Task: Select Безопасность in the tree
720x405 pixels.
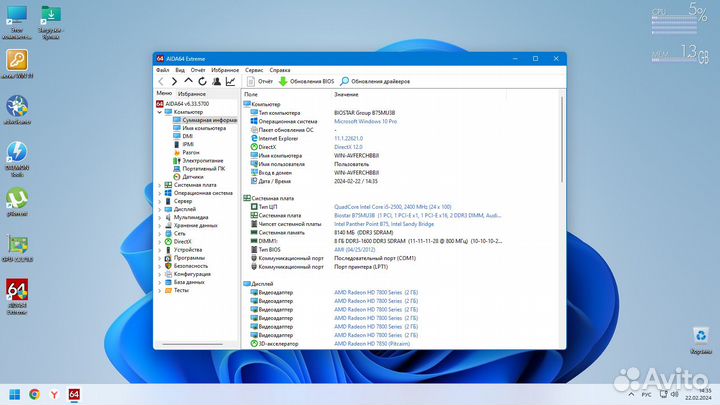Action: (186, 266)
